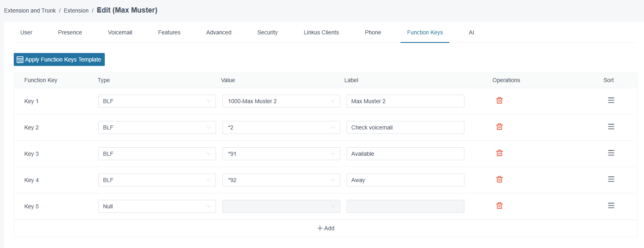Edit the Max Muster 2 label field
Image resolution: width=644 pixels, height=248 pixels.
click(x=405, y=101)
